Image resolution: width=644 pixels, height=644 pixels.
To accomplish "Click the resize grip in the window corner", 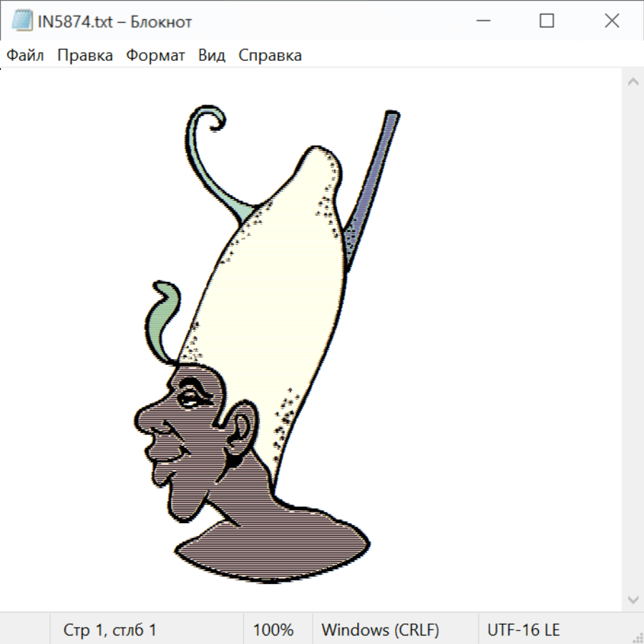I will coord(637,637).
